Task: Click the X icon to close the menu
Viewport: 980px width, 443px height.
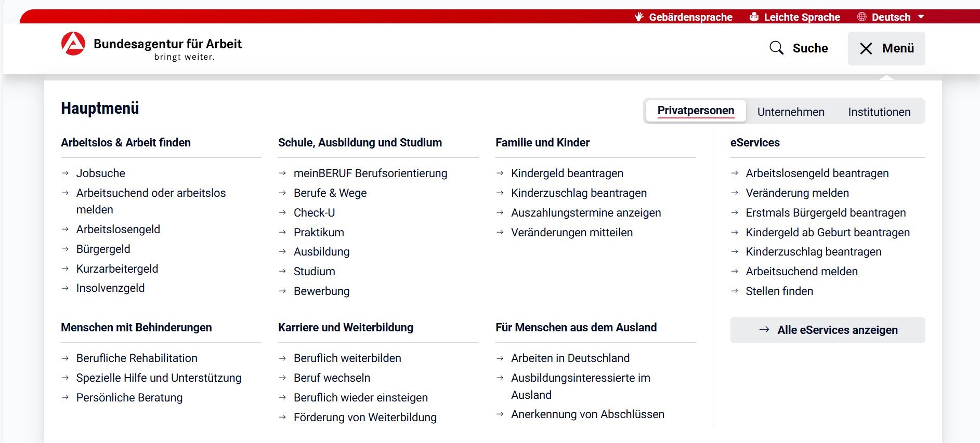Action: tap(866, 49)
